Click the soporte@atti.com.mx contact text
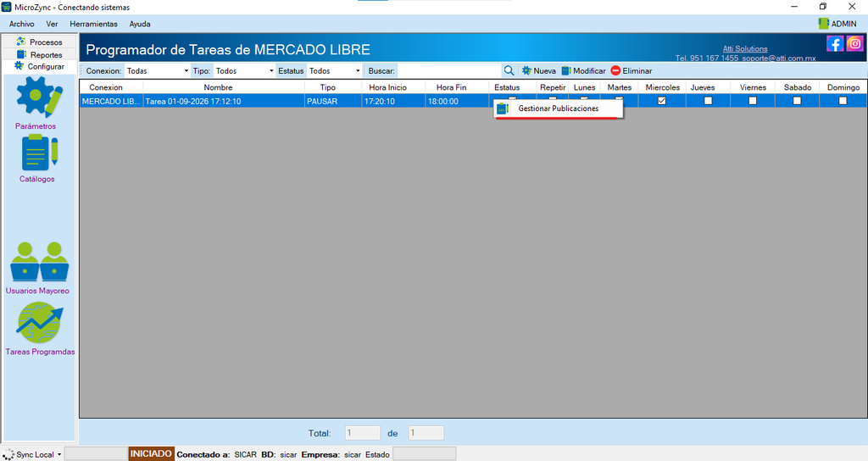 pos(779,58)
